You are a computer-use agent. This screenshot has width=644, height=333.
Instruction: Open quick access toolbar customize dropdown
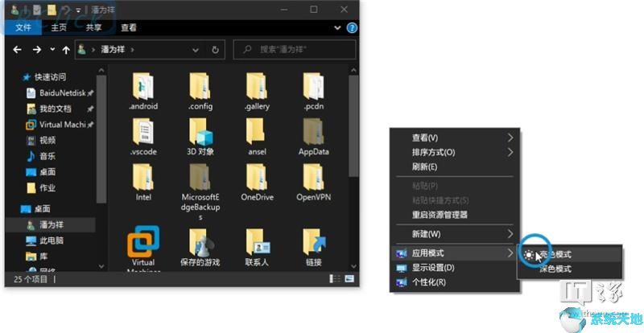click(78, 10)
